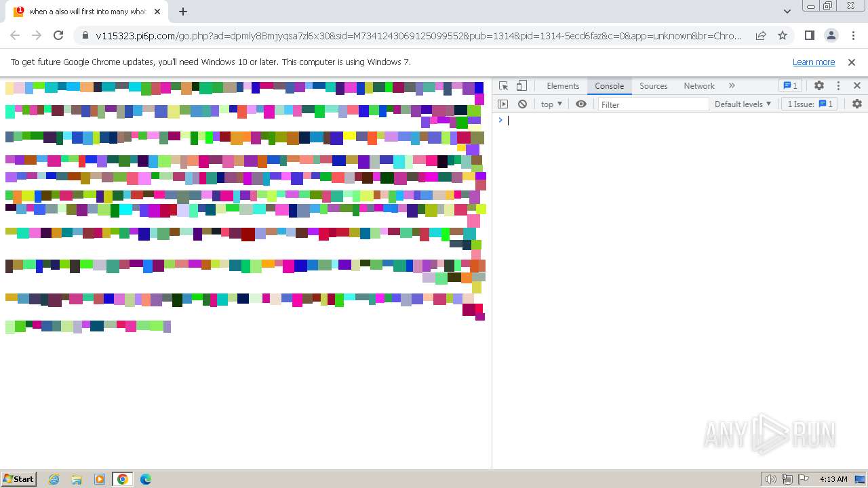Screen dimensions: 868x488
Task: Click the address bar URL
Action: (418, 35)
